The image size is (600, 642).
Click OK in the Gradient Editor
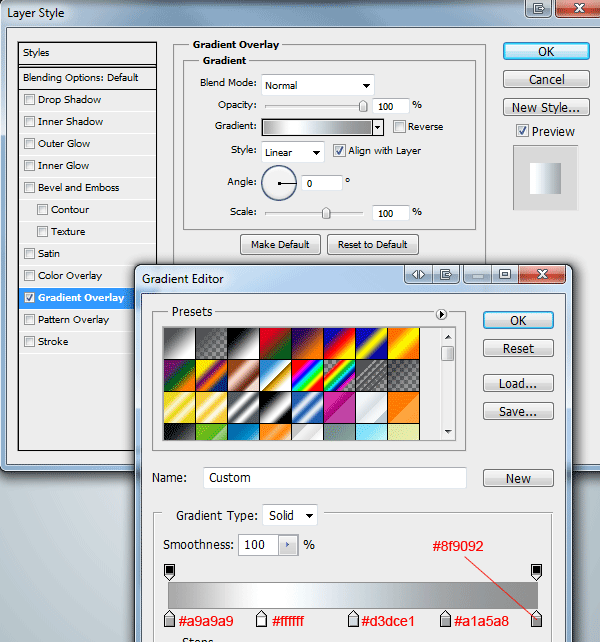point(518,321)
